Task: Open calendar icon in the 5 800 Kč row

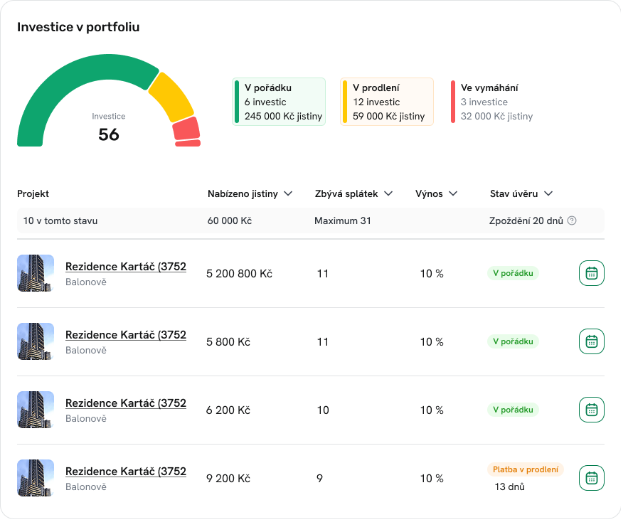Action: click(x=591, y=341)
